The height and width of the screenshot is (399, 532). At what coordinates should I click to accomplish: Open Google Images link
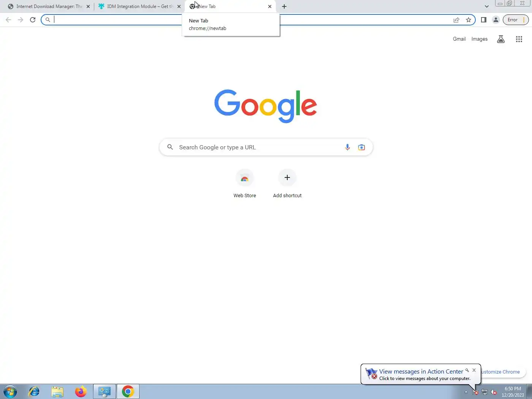(x=480, y=39)
